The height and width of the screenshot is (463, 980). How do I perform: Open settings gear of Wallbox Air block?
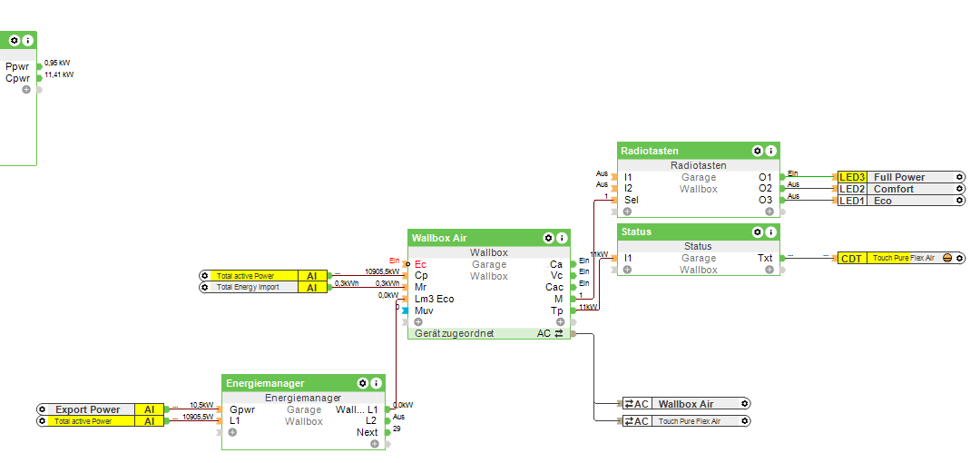coord(548,238)
